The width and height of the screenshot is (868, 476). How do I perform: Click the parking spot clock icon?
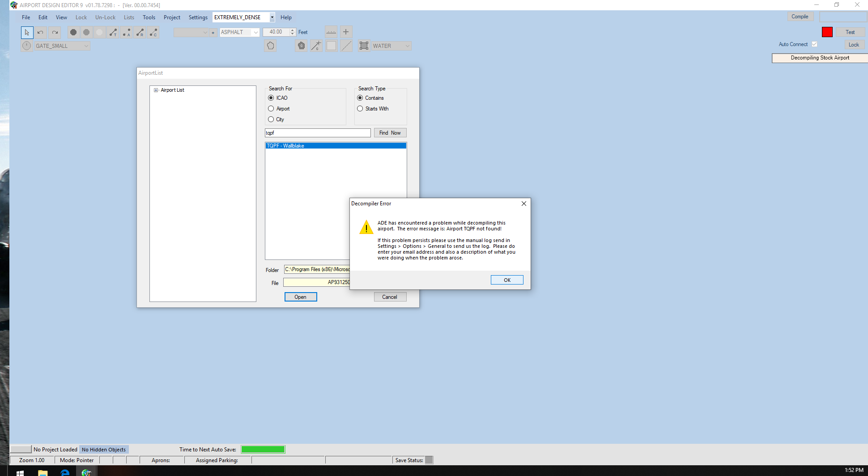pos(27,46)
